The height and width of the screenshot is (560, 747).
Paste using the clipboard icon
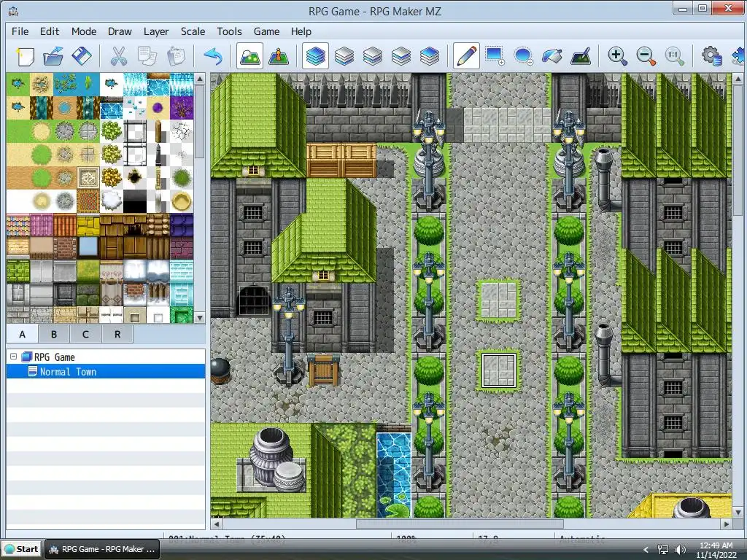(176, 56)
